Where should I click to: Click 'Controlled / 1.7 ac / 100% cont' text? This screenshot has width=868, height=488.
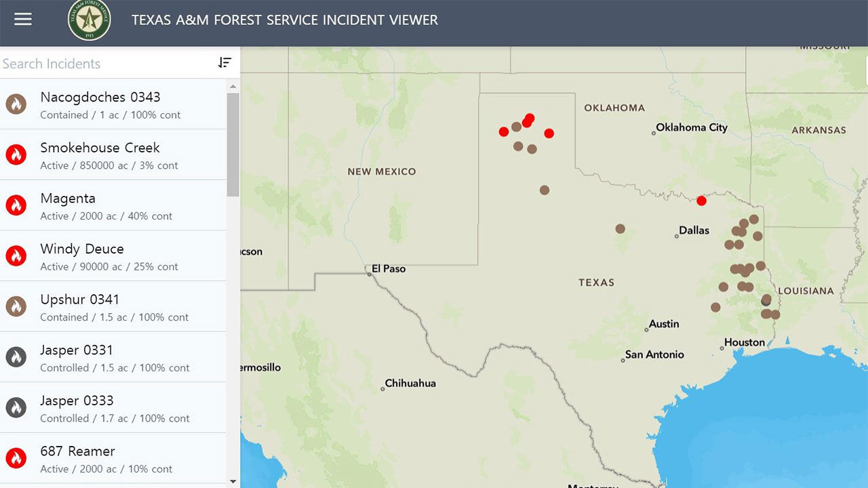(115, 419)
